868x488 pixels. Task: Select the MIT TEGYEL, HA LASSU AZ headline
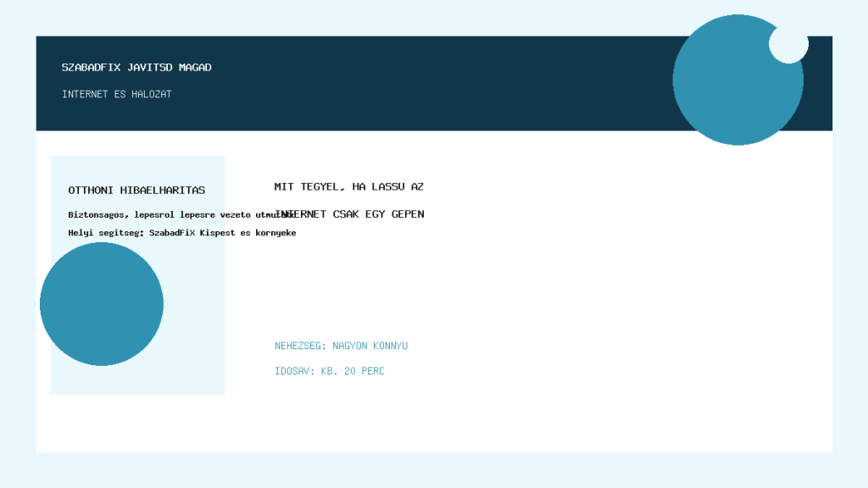click(348, 187)
